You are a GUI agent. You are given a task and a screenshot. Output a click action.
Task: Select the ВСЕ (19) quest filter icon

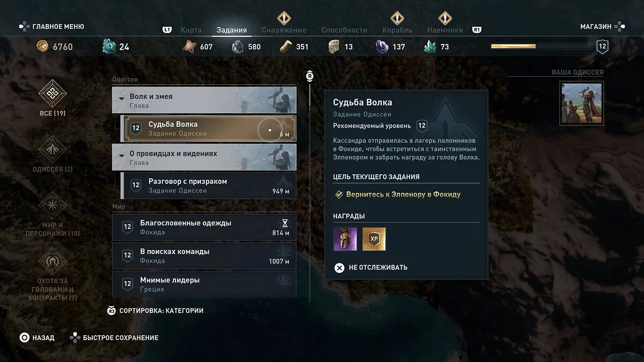(53, 93)
